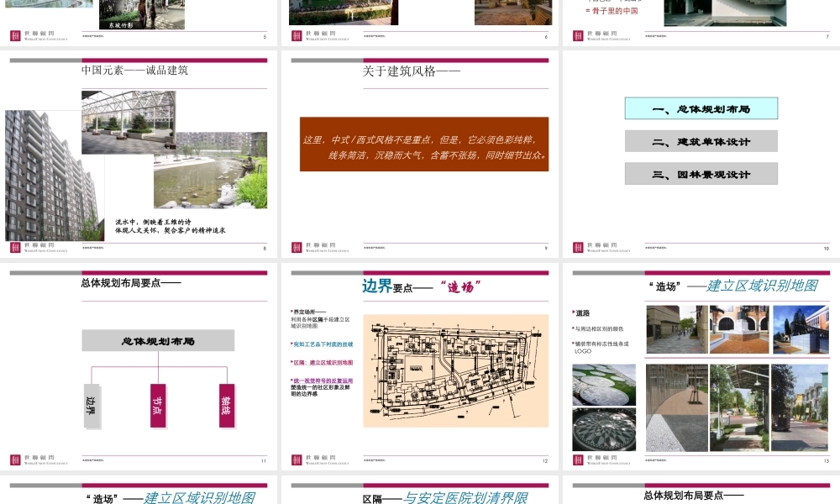Click the 世联顾问 logo on slide 13

tap(601, 460)
